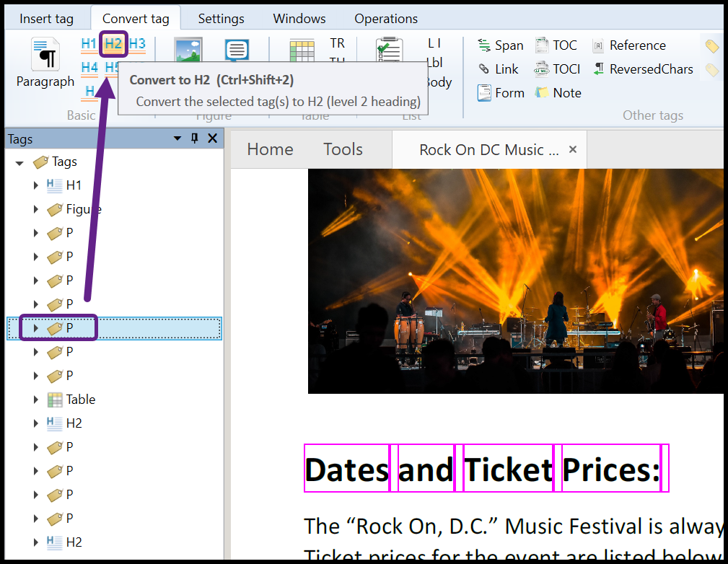Expand the highlighted selected P tag
The width and height of the screenshot is (728, 564).
(x=36, y=327)
